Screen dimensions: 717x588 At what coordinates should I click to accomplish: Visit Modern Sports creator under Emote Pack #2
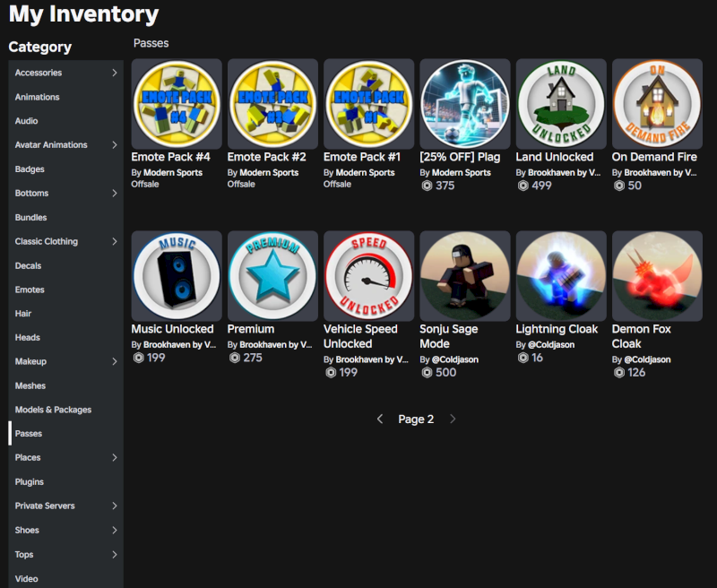click(x=269, y=172)
